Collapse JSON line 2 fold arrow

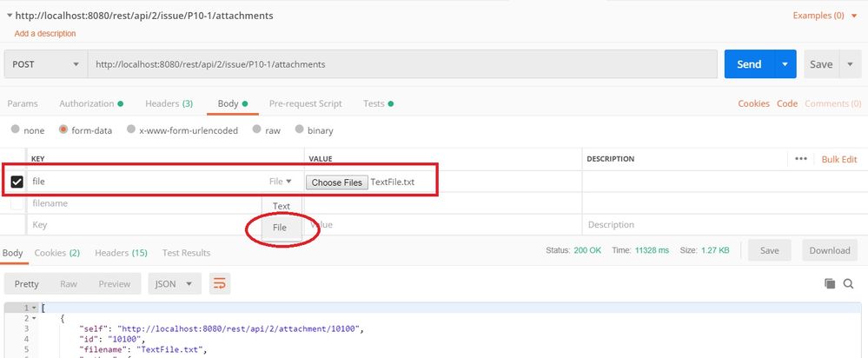pos(35,319)
